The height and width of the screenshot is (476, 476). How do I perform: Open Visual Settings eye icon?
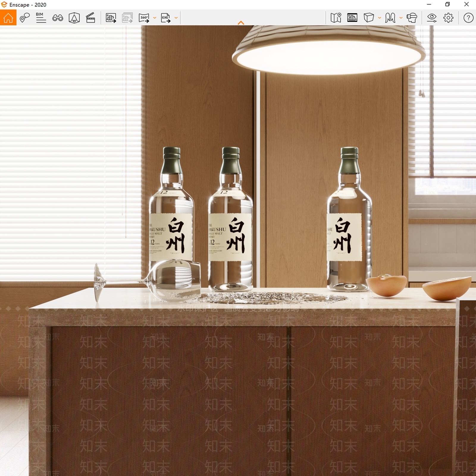432,18
